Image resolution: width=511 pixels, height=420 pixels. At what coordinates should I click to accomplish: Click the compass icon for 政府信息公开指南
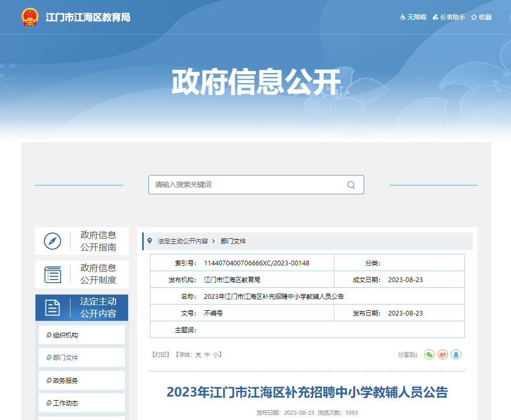[53, 241]
